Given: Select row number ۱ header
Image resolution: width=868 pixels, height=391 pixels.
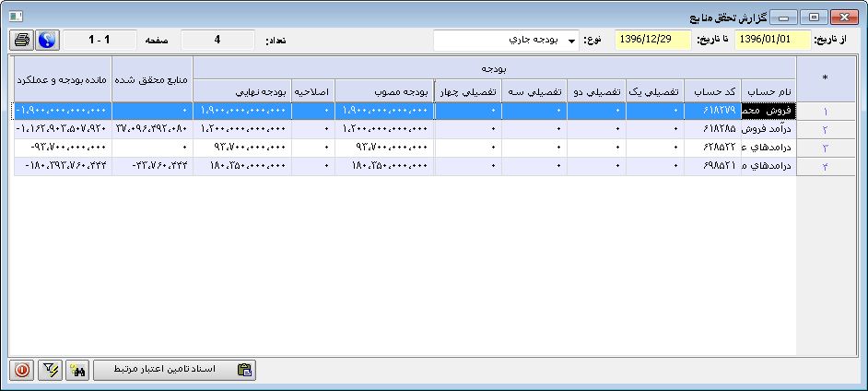Looking at the screenshot, I should (826, 112).
